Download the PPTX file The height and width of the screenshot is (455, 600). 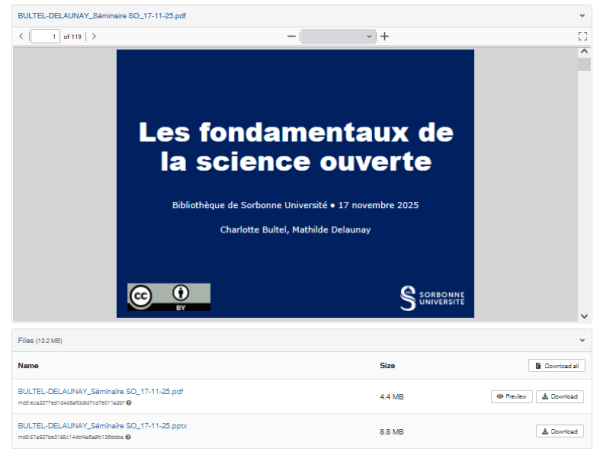point(559,431)
